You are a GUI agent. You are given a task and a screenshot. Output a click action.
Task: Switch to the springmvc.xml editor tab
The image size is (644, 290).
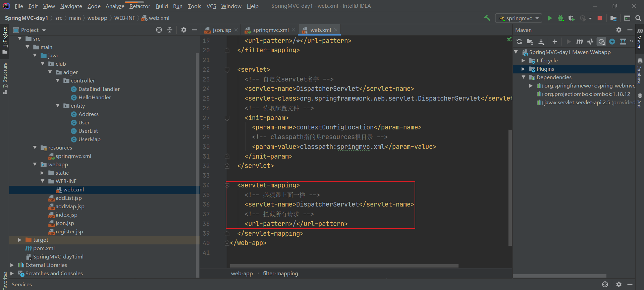271,30
